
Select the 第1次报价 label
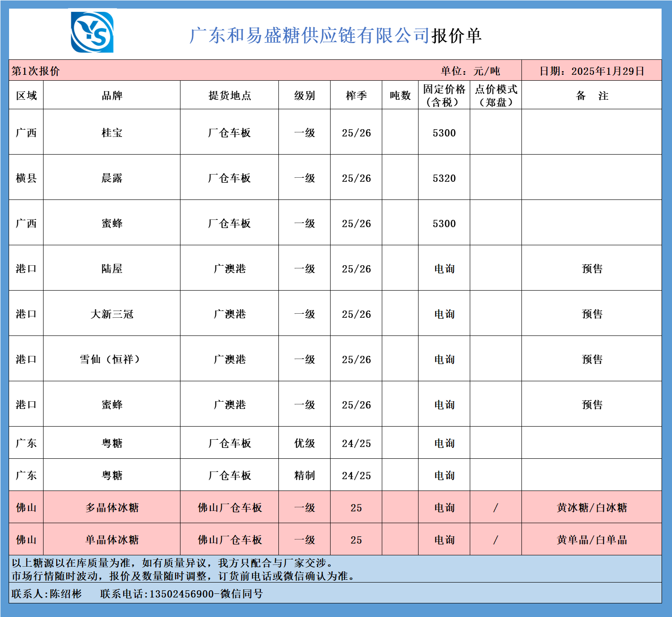point(35,71)
